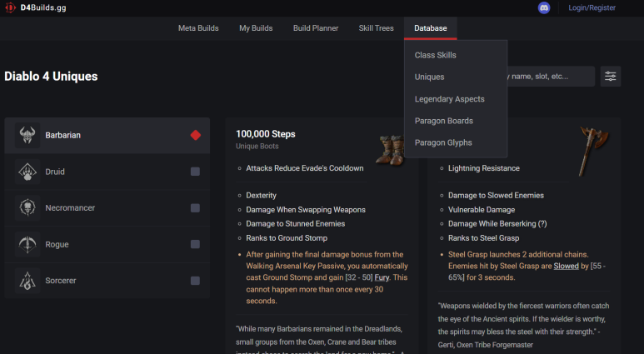Select the Sorcerer class label
The width and height of the screenshot is (644, 354).
coord(61,281)
